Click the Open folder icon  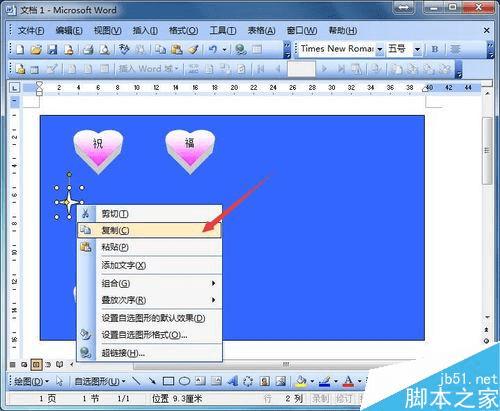[x=36, y=49]
